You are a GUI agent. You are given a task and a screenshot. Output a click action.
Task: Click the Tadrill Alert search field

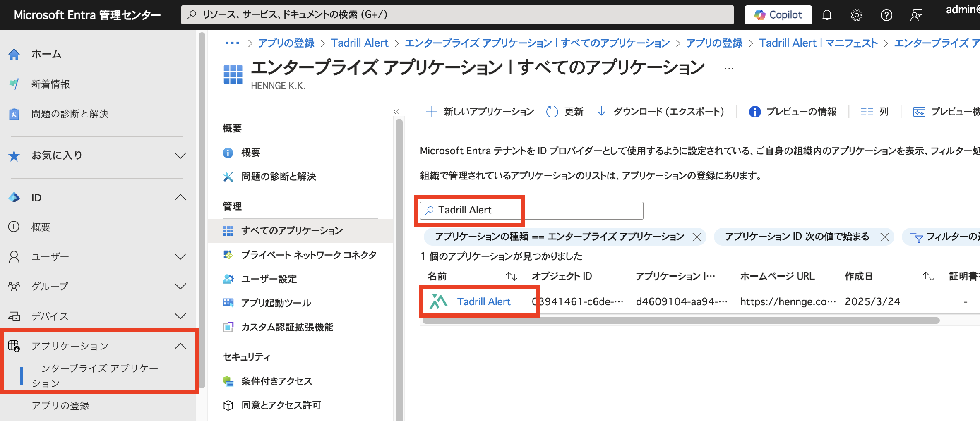tap(531, 210)
